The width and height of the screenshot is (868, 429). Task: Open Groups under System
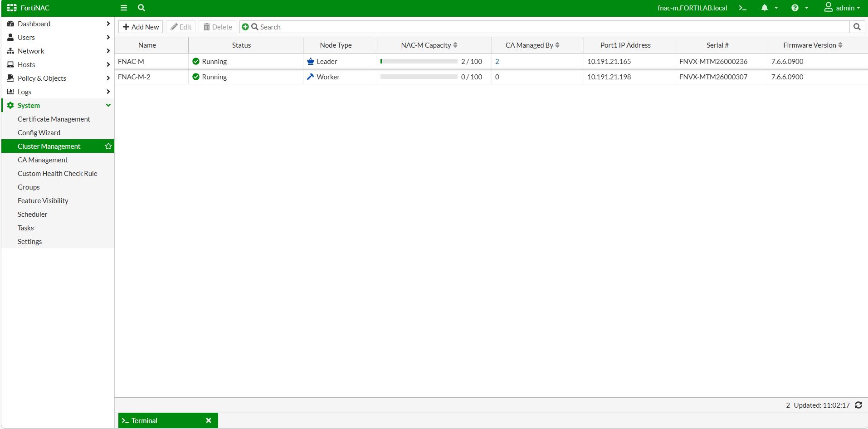coord(29,187)
